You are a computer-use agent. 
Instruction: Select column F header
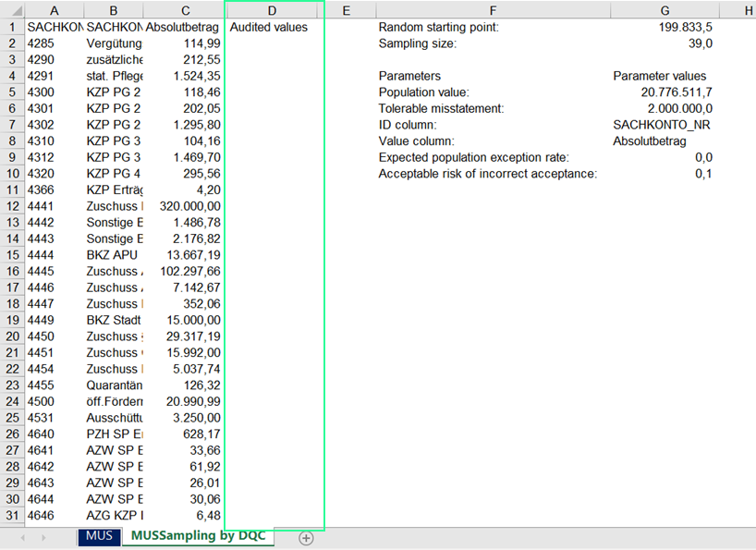(492, 9)
